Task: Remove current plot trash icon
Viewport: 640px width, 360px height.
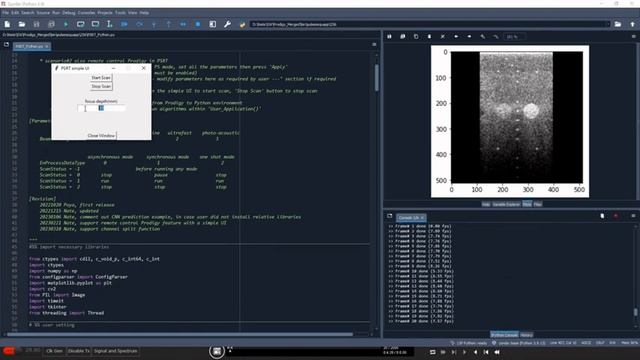Action: tap(429, 37)
